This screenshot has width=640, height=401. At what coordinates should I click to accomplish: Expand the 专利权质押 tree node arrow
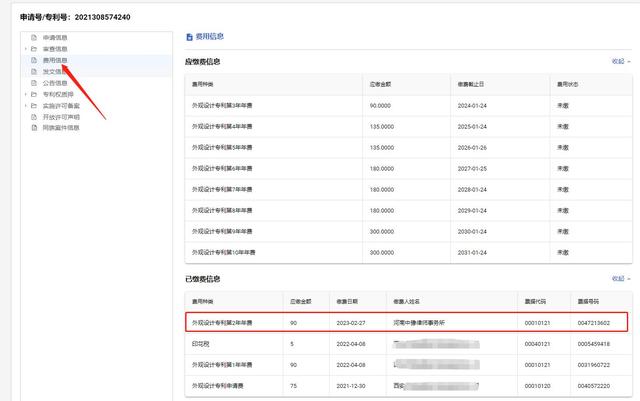(x=25, y=95)
